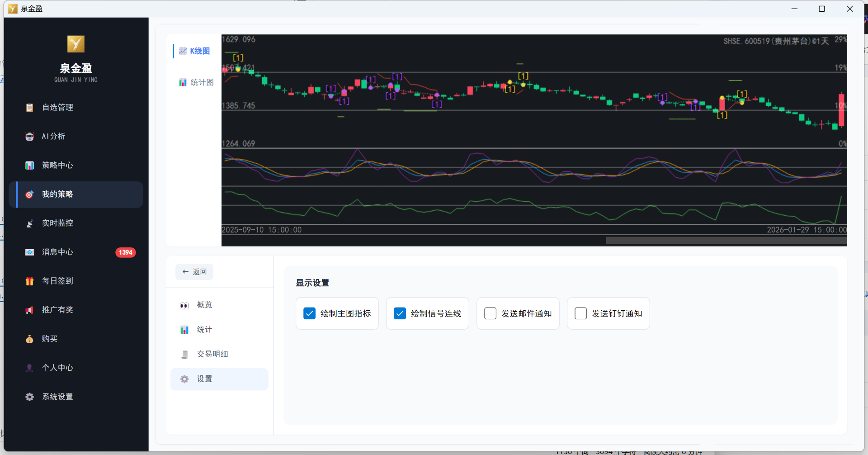This screenshot has width=868, height=455.
Task: Enable the 发送邮件通知 checkbox
Action: coord(491,313)
